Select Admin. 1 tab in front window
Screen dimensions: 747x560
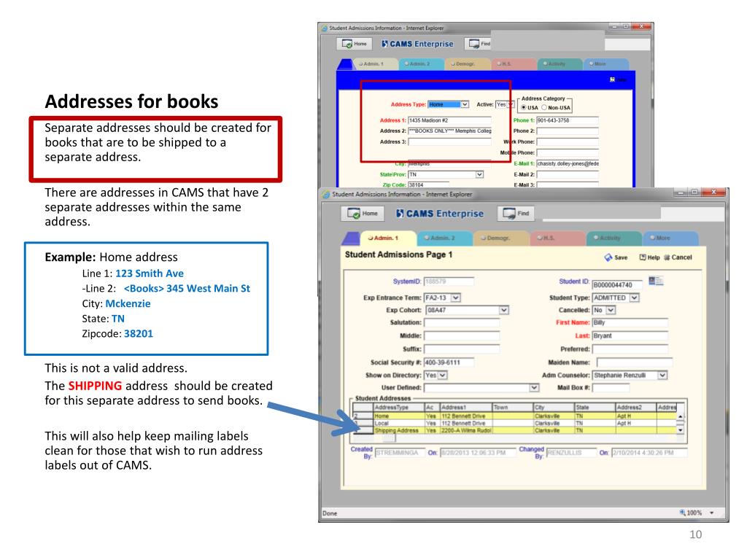pyautogui.click(x=387, y=238)
